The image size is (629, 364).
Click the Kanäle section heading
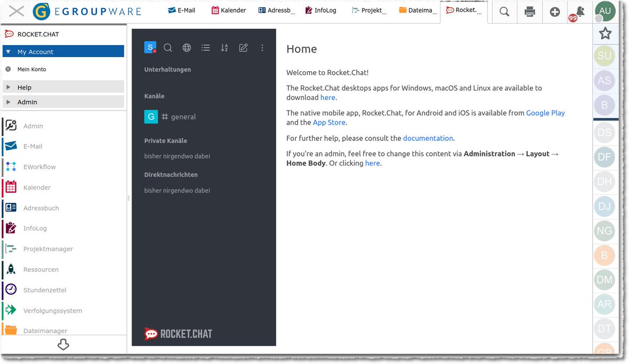click(154, 96)
